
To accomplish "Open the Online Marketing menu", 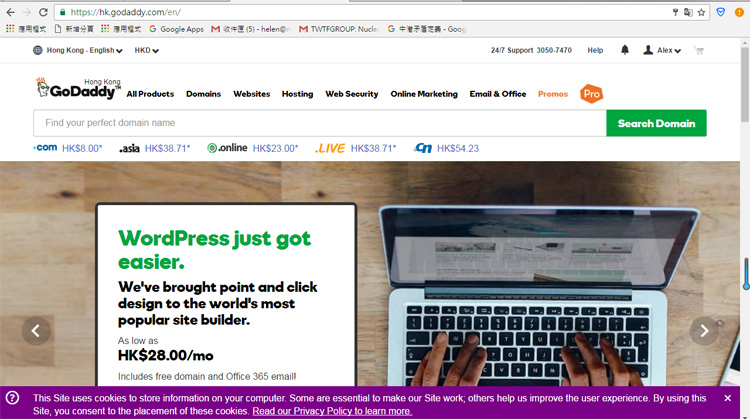I will point(424,94).
